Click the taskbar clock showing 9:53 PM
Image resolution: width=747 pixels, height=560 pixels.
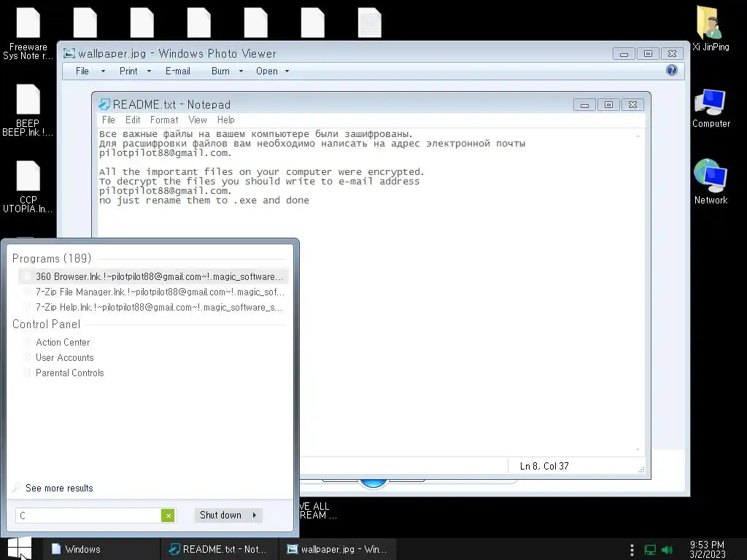(x=707, y=550)
